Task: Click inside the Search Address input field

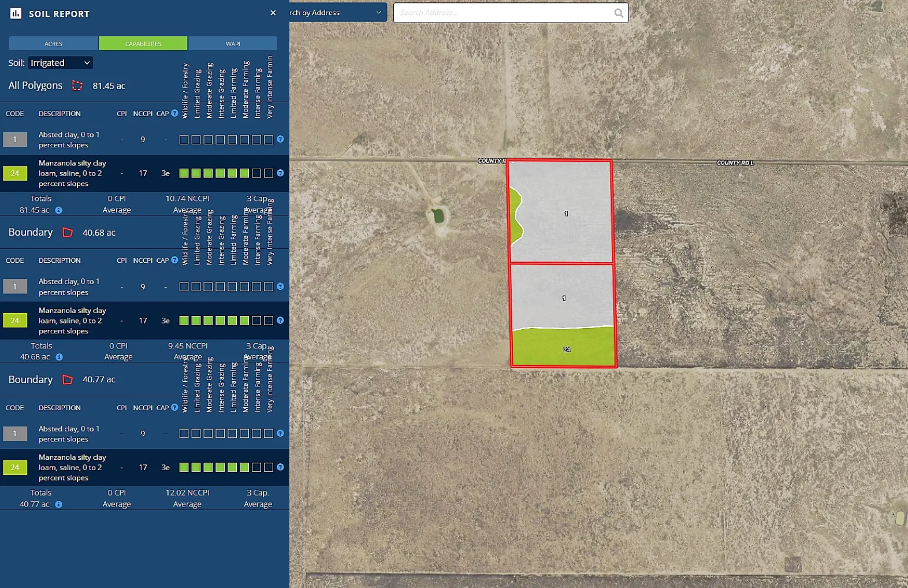Action: 503,13
